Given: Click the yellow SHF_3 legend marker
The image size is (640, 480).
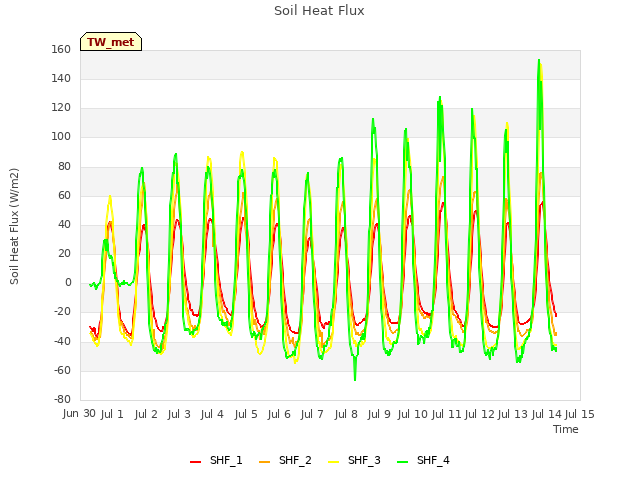Looking at the screenshot, I should [333, 462].
